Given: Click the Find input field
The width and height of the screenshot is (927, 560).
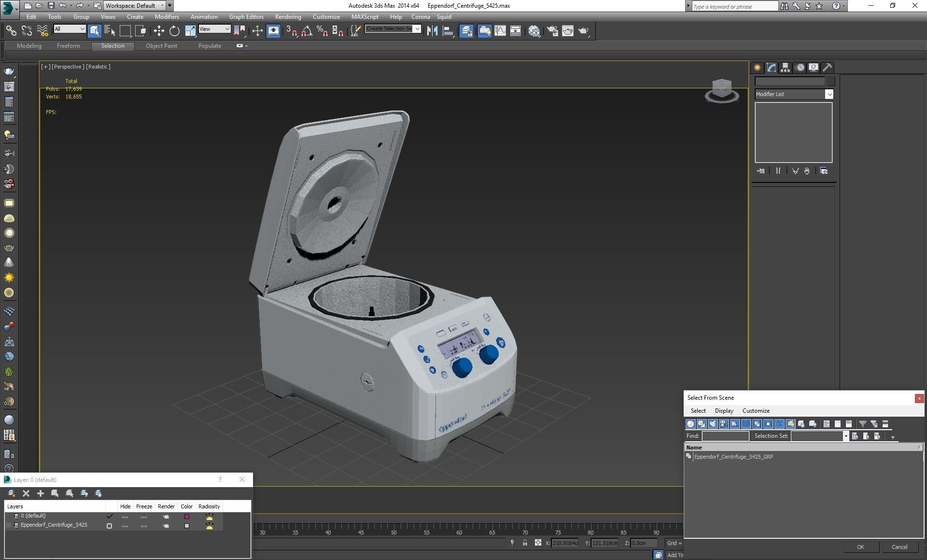Looking at the screenshot, I should click(725, 436).
